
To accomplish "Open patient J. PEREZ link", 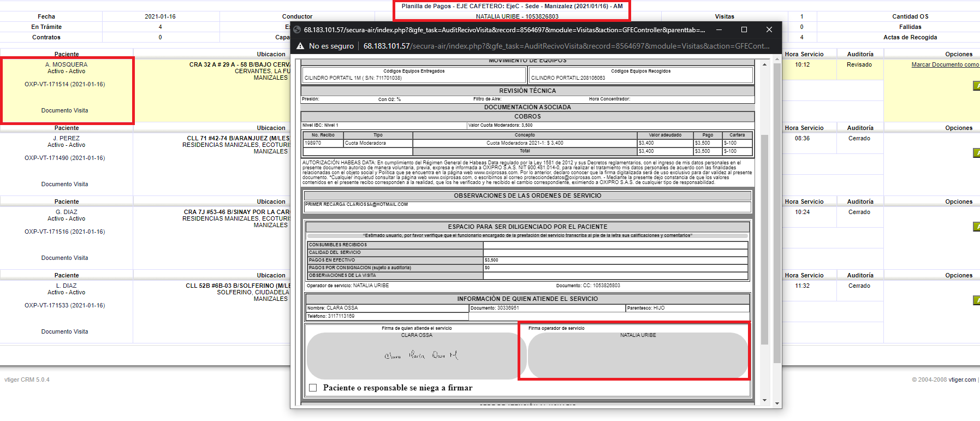I will coord(66,138).
